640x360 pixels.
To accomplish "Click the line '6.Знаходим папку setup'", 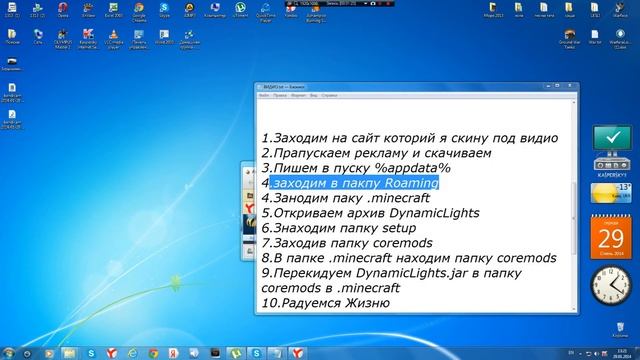I will 338,228.
